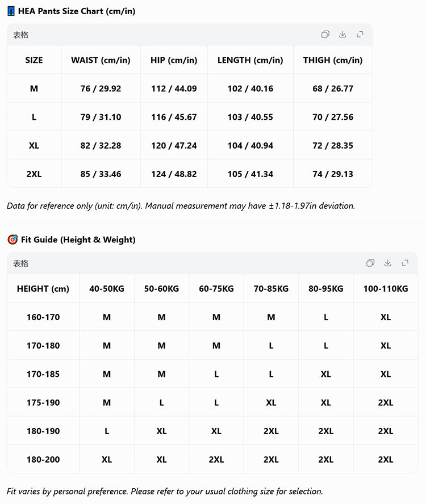The height and width of the screenshot is (504, 426).
Task: Select the WAIST (cm/in) column header
Action: 101,60
